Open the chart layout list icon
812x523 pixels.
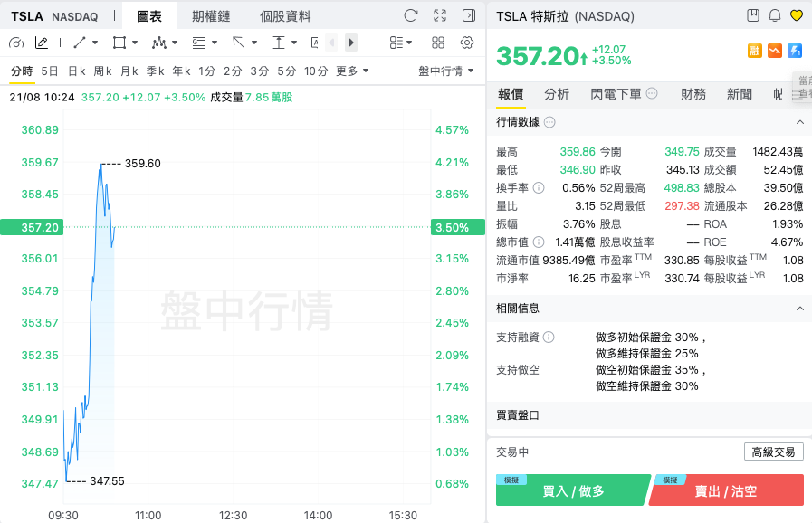point(396,43)
